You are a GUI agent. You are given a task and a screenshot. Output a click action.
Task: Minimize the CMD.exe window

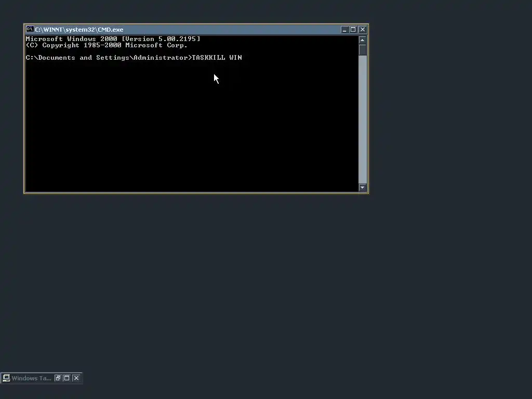pyautogui.click(x=344, y=30)
